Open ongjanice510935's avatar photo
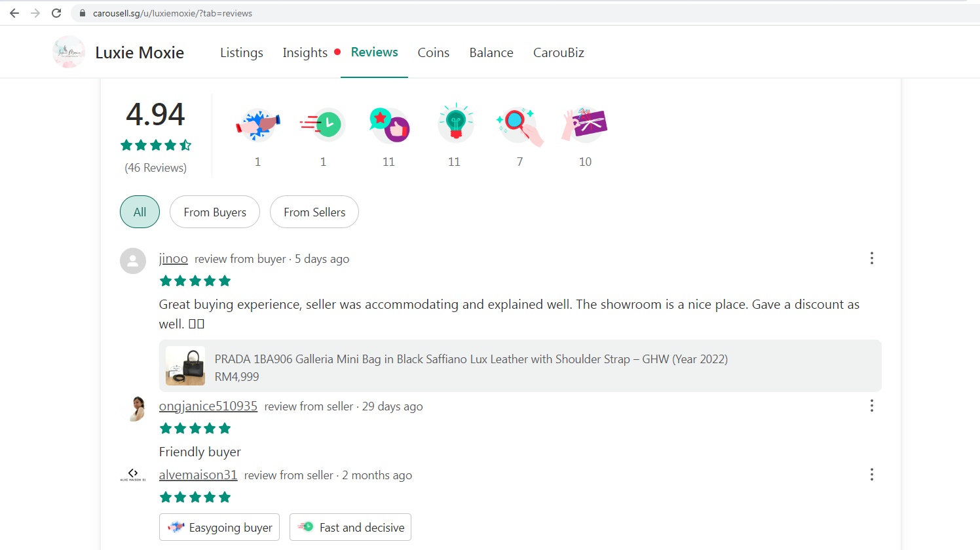This screenshot has height=550, width=980. pyautogui.click(x=136, y=408)
